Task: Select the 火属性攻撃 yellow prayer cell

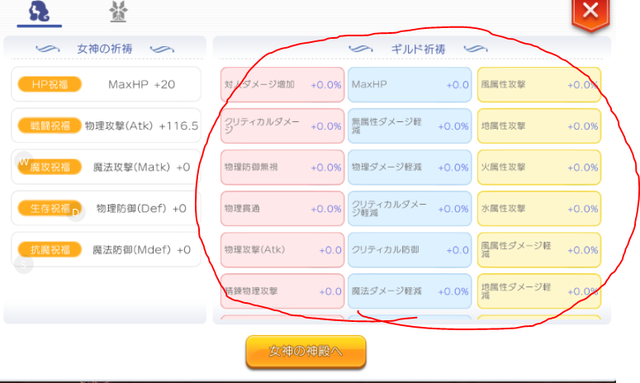Action: [x=539, y=167]
